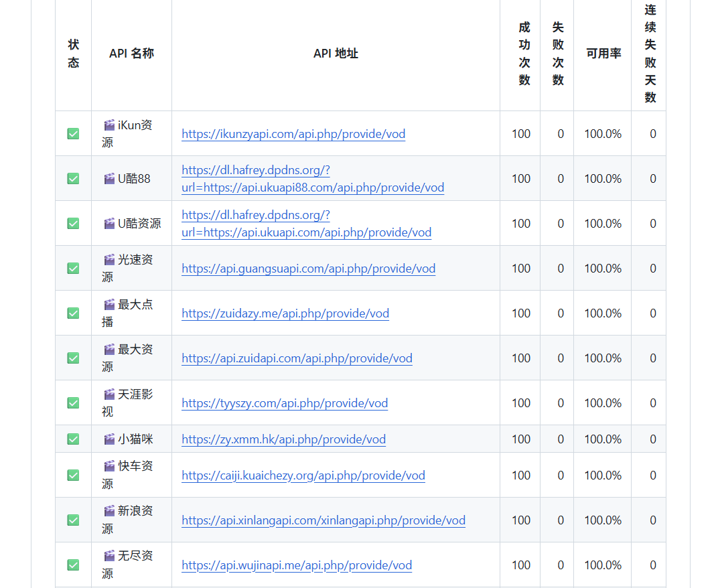Open the api.guangsuapi.com API address link

[x=308, y=269]
